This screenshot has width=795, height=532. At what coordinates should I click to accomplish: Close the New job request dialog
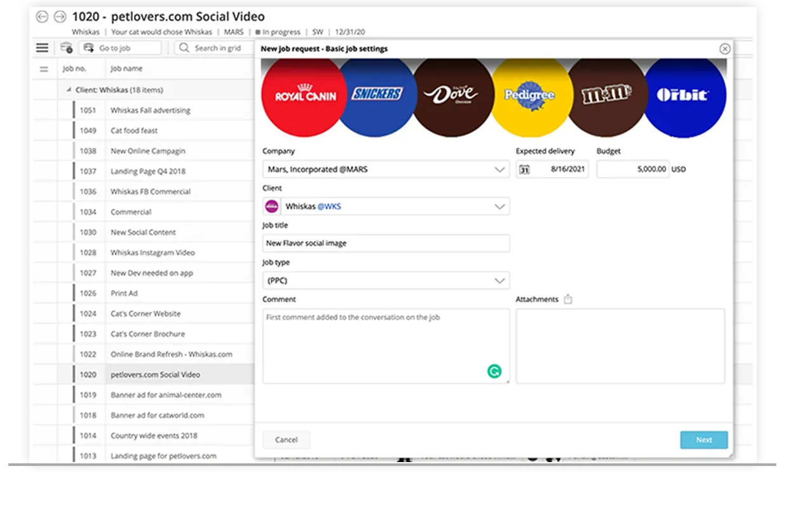tap(724, 49)
